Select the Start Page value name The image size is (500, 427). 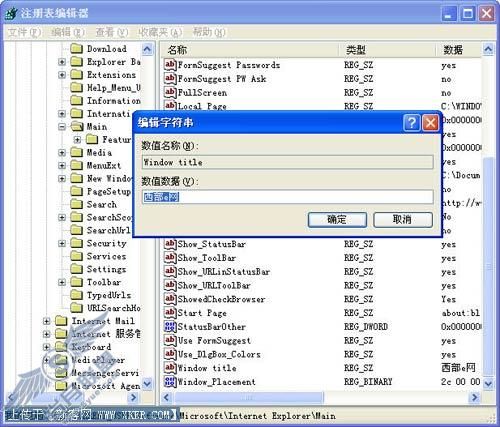pos(202,313)
